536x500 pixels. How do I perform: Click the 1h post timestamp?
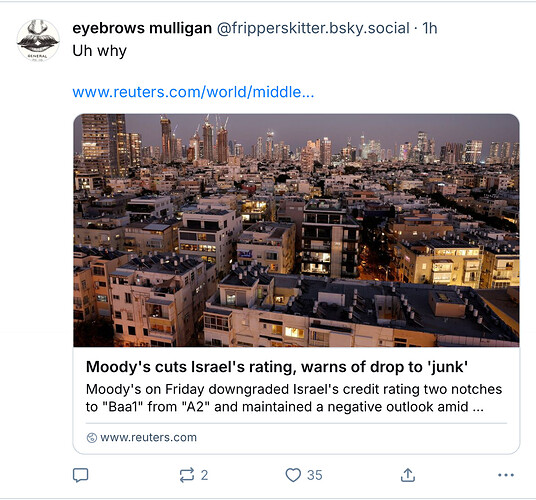point(430,28)
